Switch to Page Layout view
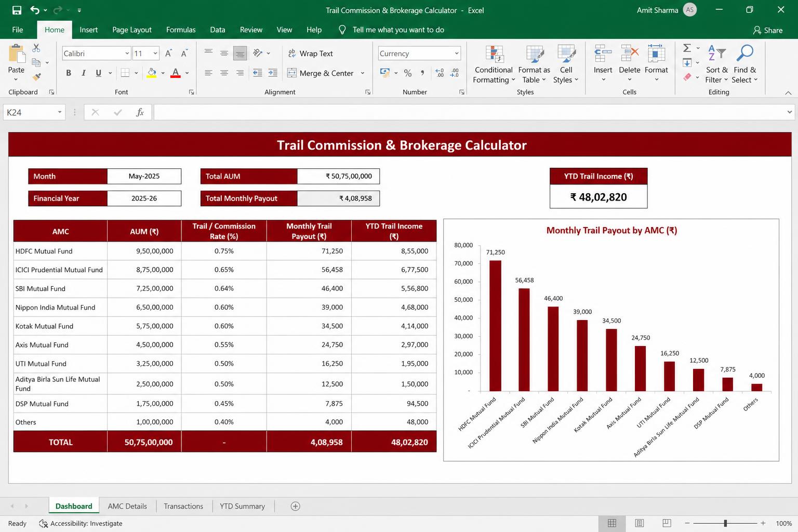 (640, 523)
